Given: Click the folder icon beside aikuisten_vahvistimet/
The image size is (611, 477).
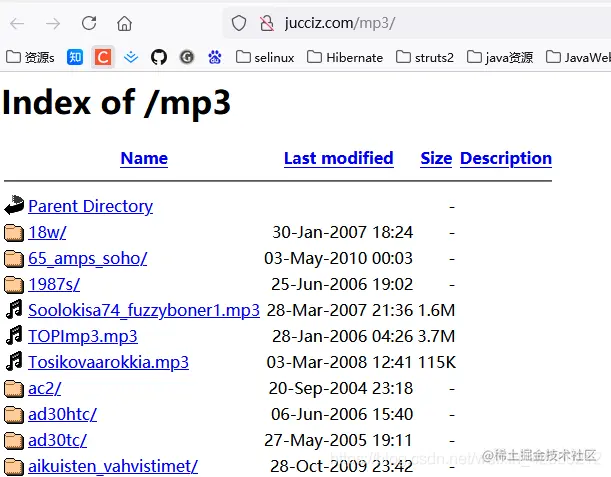Looking at the screenshot, I should tap(14, 467).
